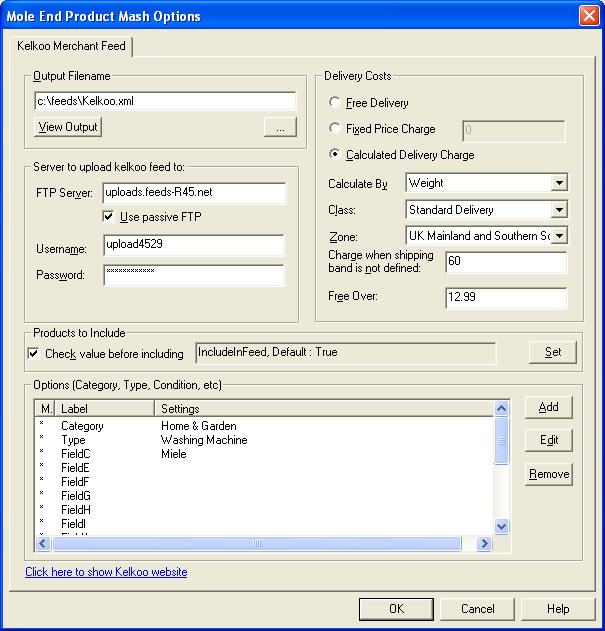Screen dimensions: 605x631
Task: Click the Output Filename text field
Action: [165, 101]
